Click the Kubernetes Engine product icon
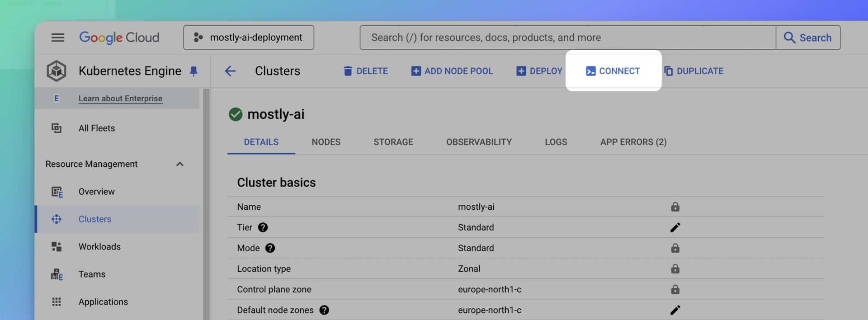This screenshot has width=868, height=320. pos(57,71)
